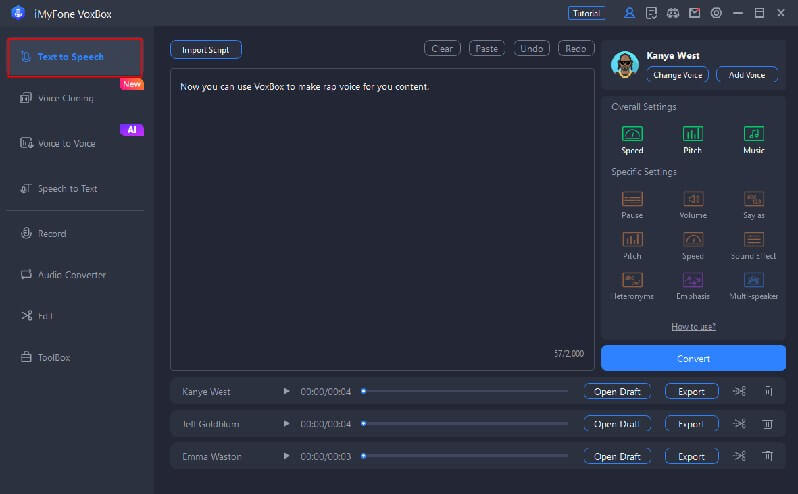Image resolution: width=798 pixels, height=494 pixels.
Task: Play the Kanye West audio
Action: click(287, 391)
